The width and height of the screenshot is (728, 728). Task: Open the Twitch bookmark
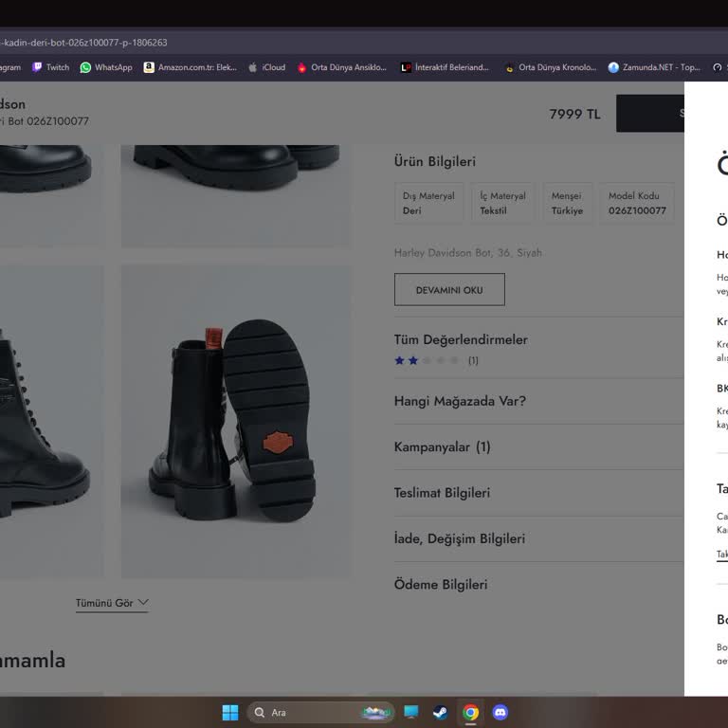point(51,67)
